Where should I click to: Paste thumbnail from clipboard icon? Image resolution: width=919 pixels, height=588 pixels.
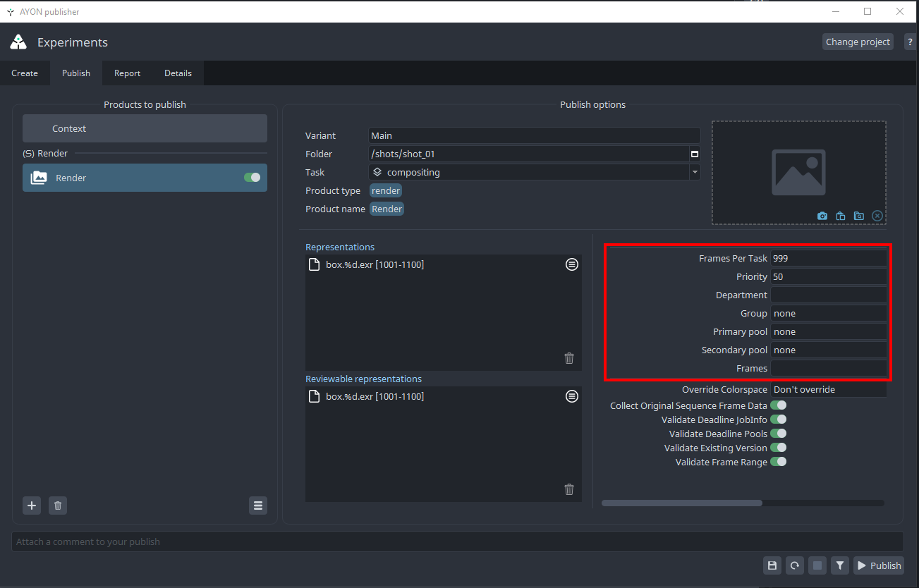tap(841, 216)
